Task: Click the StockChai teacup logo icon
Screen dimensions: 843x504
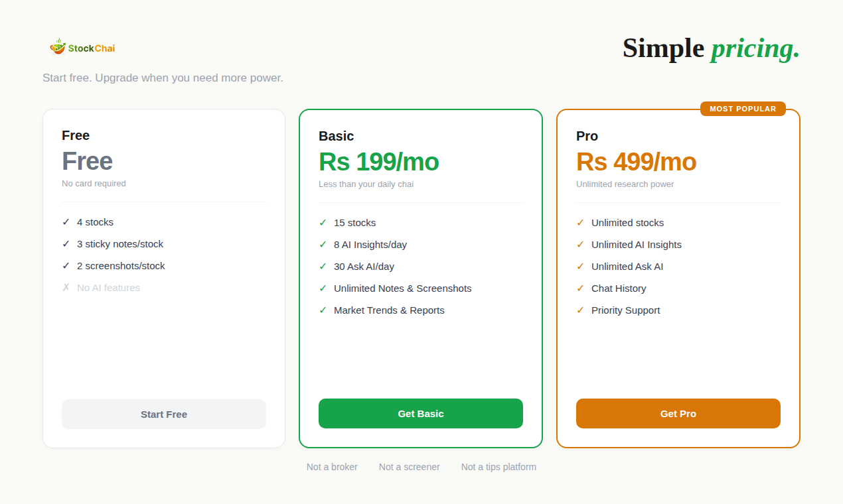Action: pos(58,46)
